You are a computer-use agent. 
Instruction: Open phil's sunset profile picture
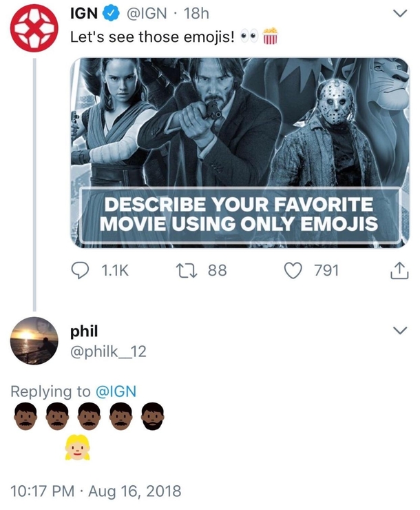pos(34,340)
